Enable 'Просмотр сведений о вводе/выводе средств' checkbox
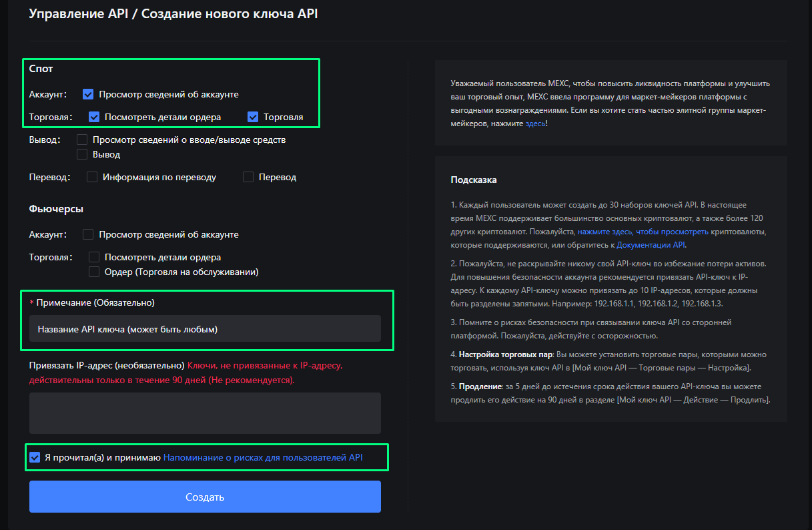The width and height of the screenshot is (812, 530). tap(82, 140)
